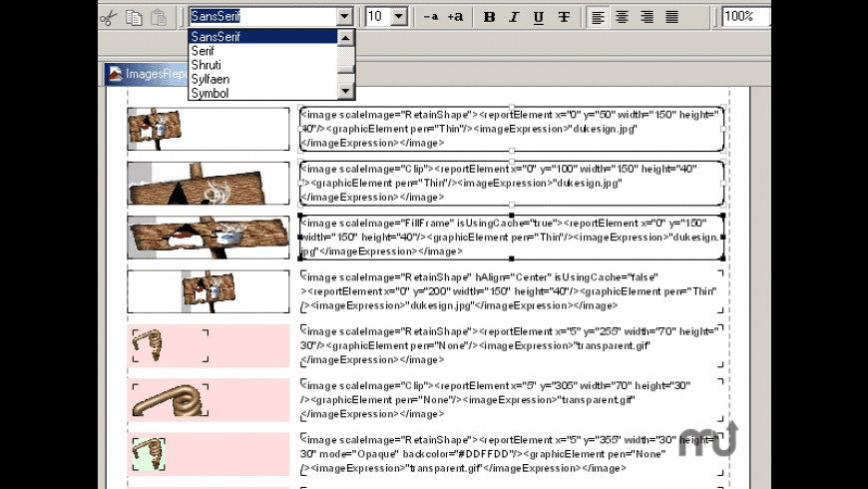Select text element with Clip y="305"
The height and width of the screenshot is (489, 868).
[x=512, y=400]
